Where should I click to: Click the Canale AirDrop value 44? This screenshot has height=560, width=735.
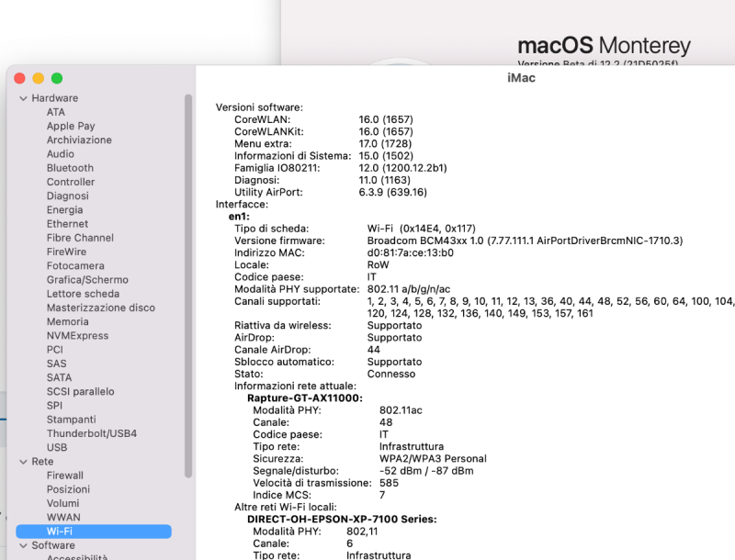pyautogui.click(x=374, y=350)
